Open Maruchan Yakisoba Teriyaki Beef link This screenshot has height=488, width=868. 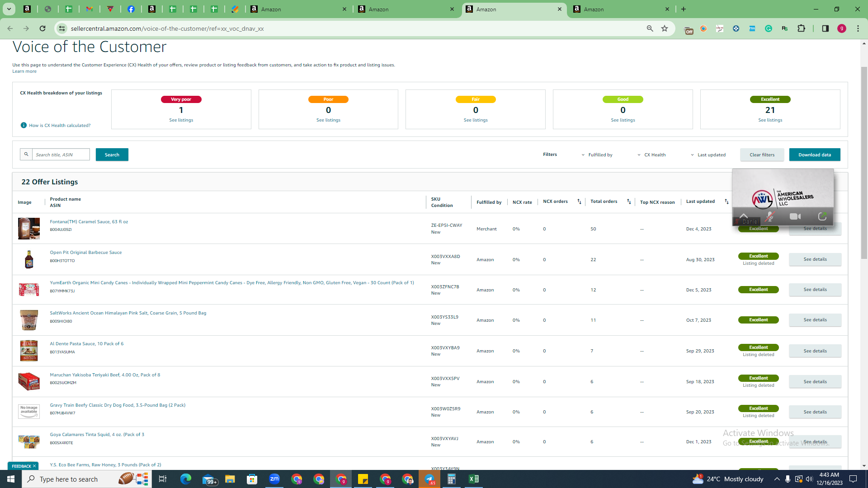click(105, 375)
